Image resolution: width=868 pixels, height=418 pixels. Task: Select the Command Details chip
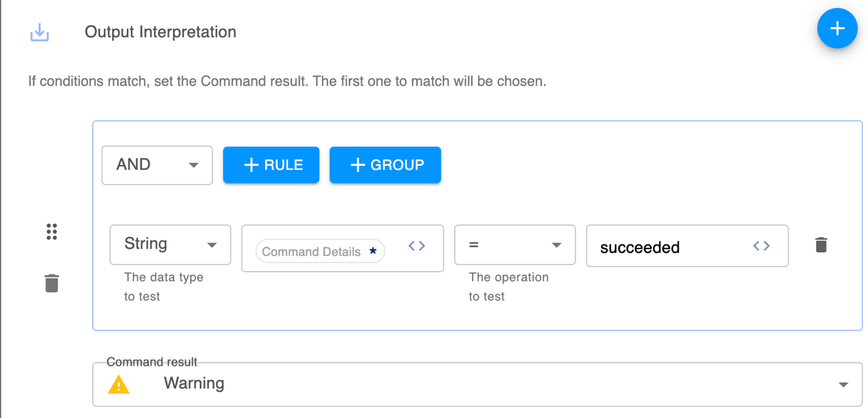click(311, 252)
